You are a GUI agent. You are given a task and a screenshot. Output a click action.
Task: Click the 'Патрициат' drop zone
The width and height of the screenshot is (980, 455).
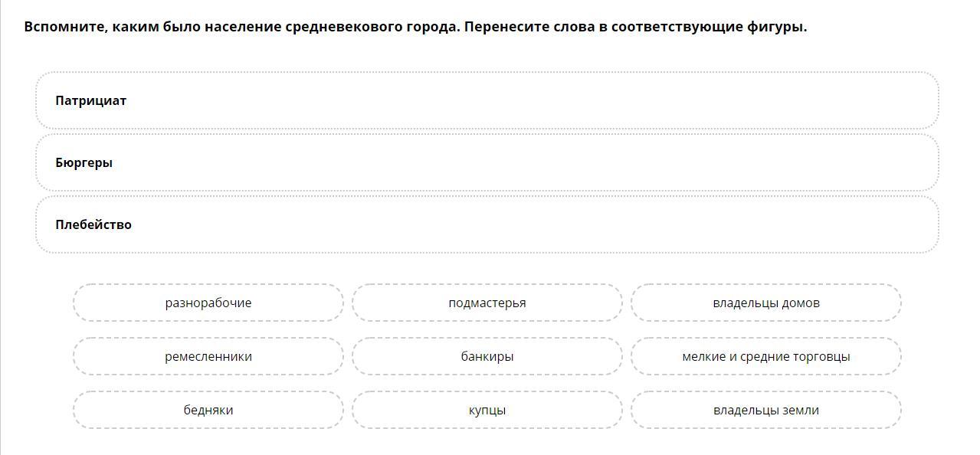click(x=487, y=100)
